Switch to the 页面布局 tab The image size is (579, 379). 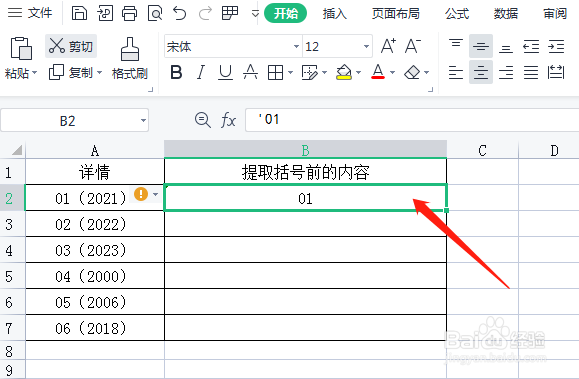coord(395,14)
